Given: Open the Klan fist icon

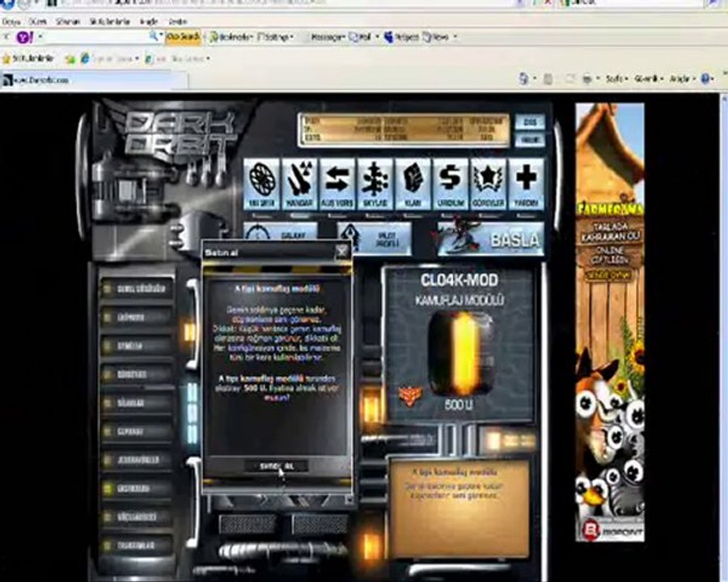Looking at the screenshot, I should tap(413, 183).
